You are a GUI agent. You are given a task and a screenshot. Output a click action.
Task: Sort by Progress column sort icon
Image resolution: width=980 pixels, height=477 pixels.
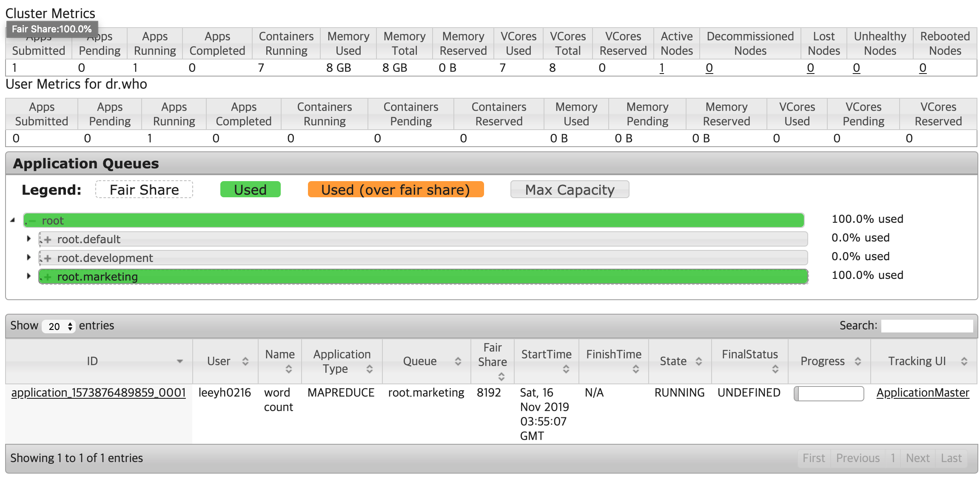pos(857,361)
